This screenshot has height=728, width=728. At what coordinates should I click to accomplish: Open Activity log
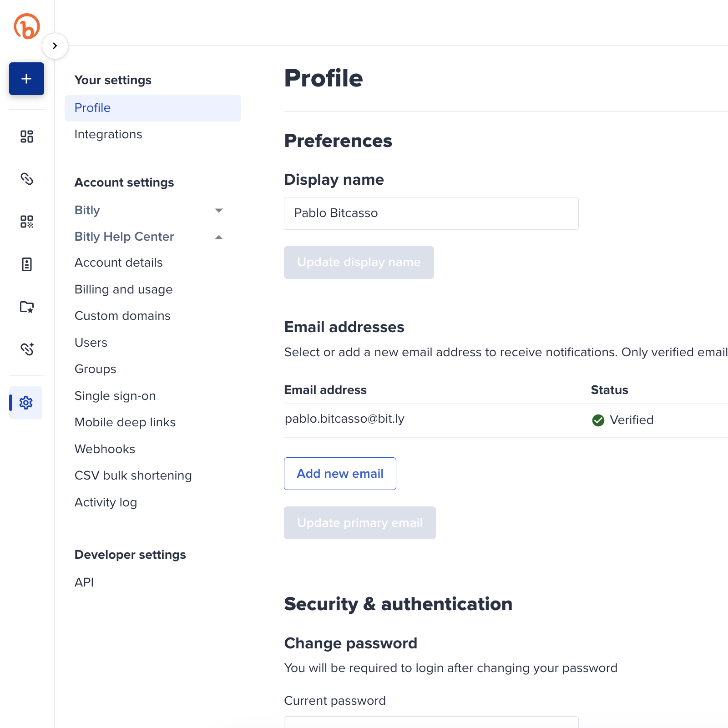[106, 502]
